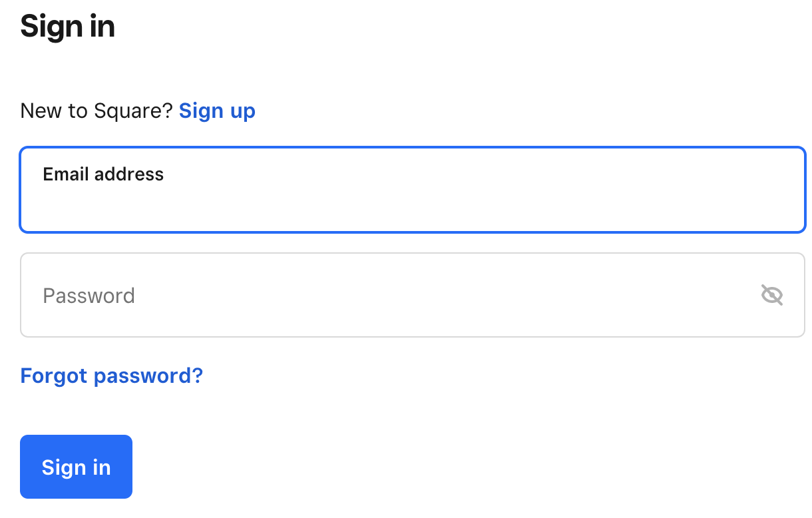The width and height of the screenshot is (812, 518).
Task: Click the slashed eye icon in Password field
Action: 771,295
